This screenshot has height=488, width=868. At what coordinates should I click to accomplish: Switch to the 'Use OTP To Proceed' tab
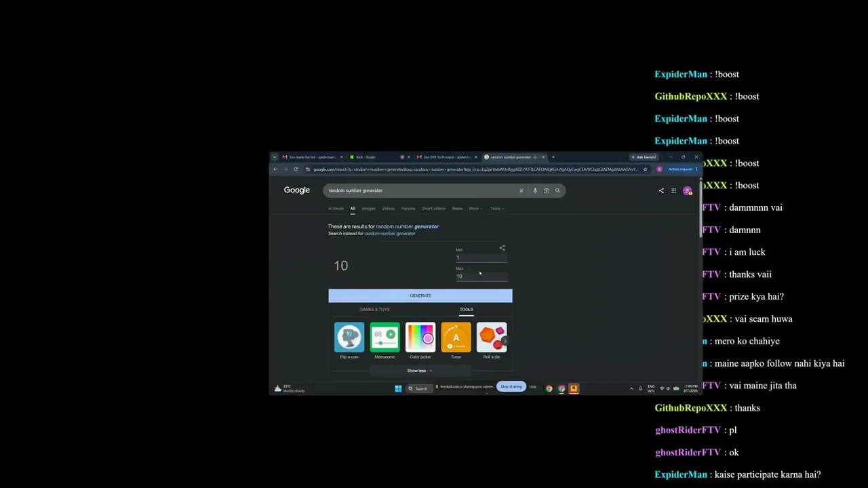(x=447, y=157)
